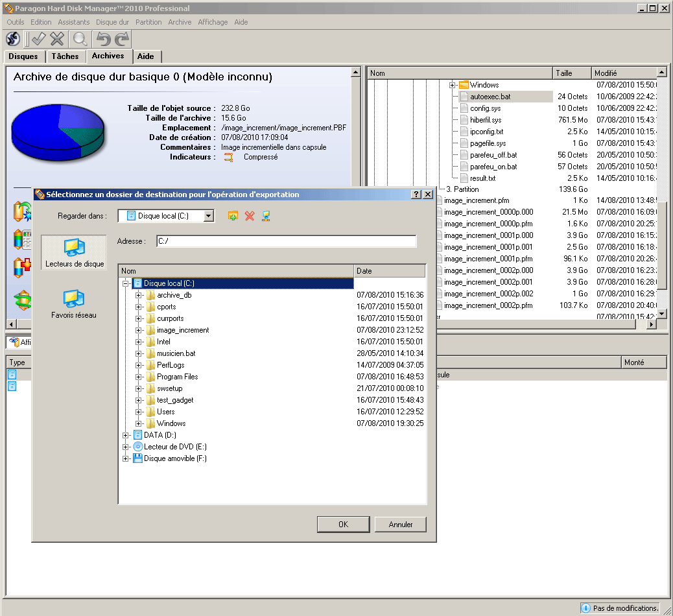Open the Regarder dans drive dropdown
This screenshot has height=616, width=673.
pos(209,216)
